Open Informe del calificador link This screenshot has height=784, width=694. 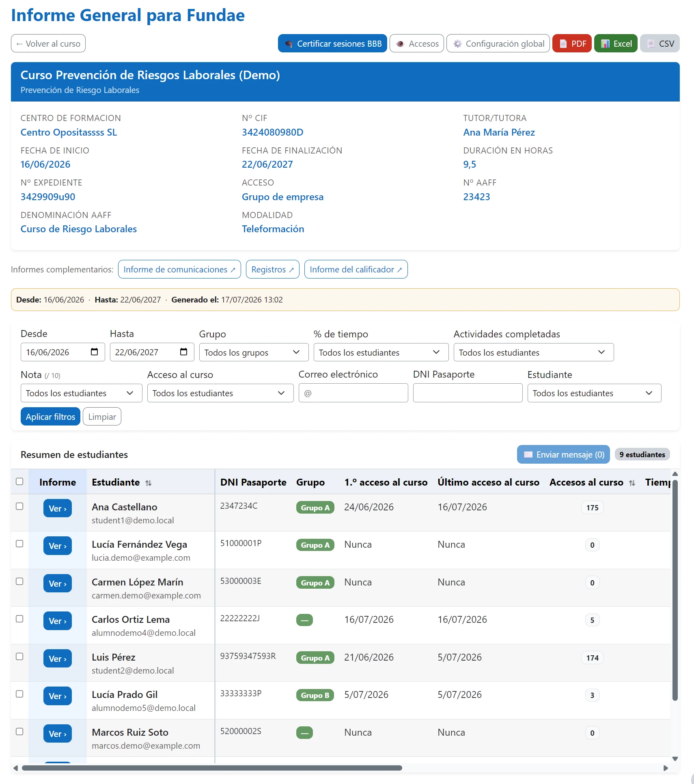[x=356, y=269]
